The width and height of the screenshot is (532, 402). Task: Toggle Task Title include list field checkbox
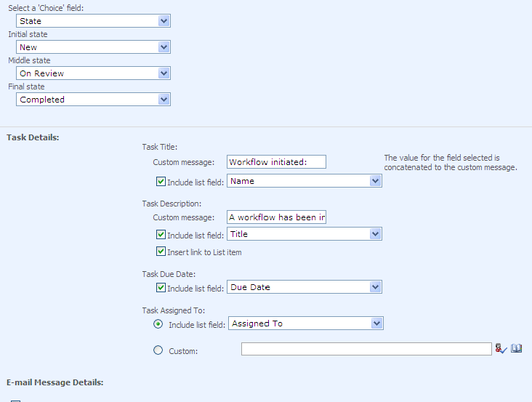(x=161, y=182)
